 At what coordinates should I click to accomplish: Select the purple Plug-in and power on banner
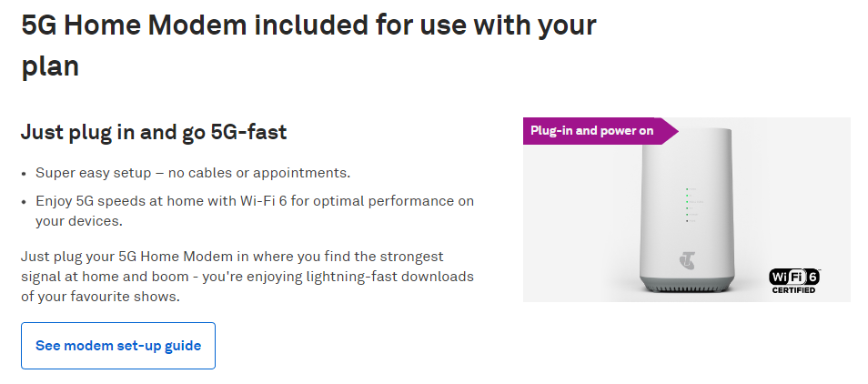601,131
